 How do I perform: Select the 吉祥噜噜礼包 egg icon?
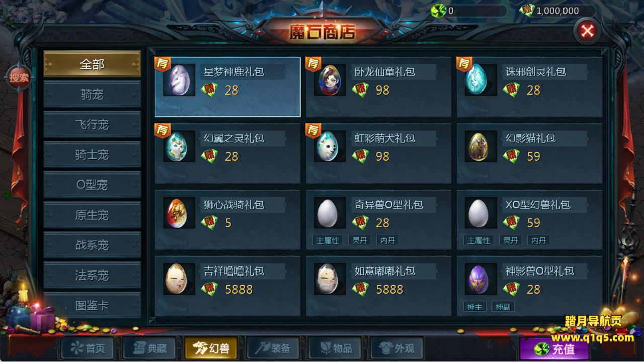point(179,279)
